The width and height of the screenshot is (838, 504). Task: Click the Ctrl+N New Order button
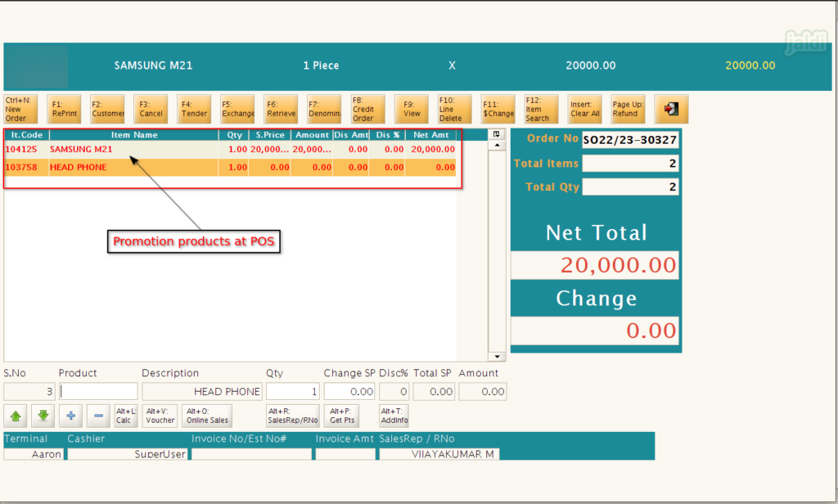[20, 109]
